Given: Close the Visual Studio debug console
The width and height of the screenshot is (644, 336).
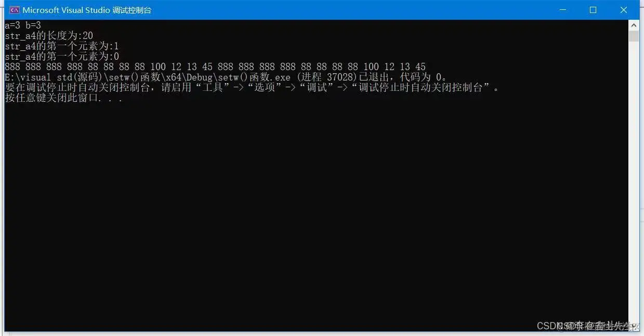Looking at the screenshot, I should (624, 10).
